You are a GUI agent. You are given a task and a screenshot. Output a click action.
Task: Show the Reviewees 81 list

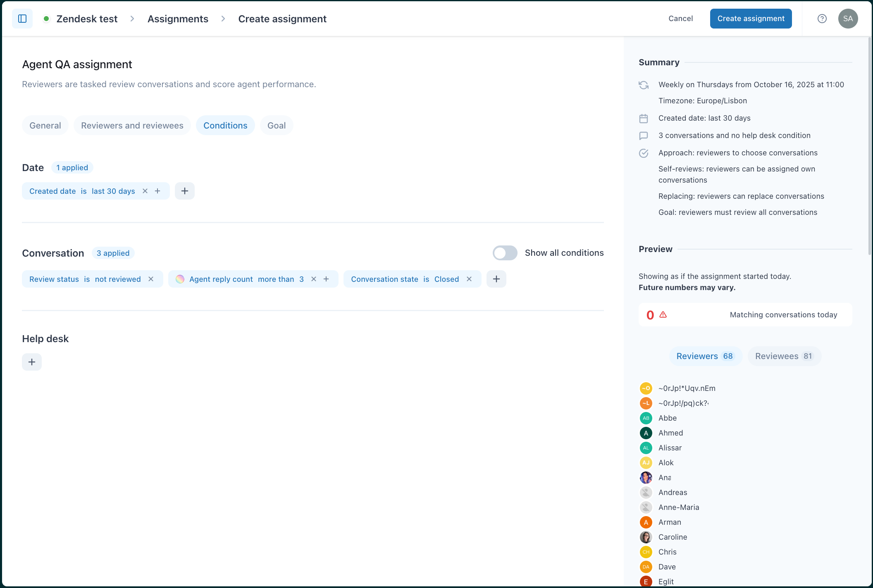(785, 356)
